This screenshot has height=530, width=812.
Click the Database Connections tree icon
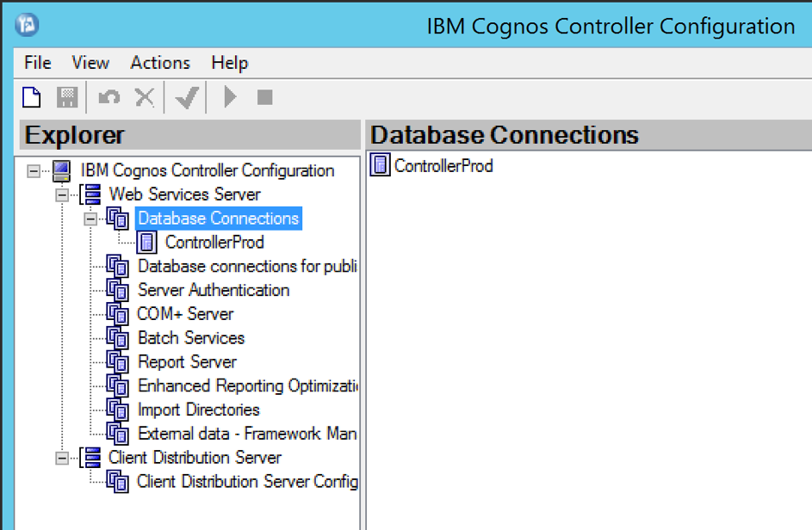point(118,219)
